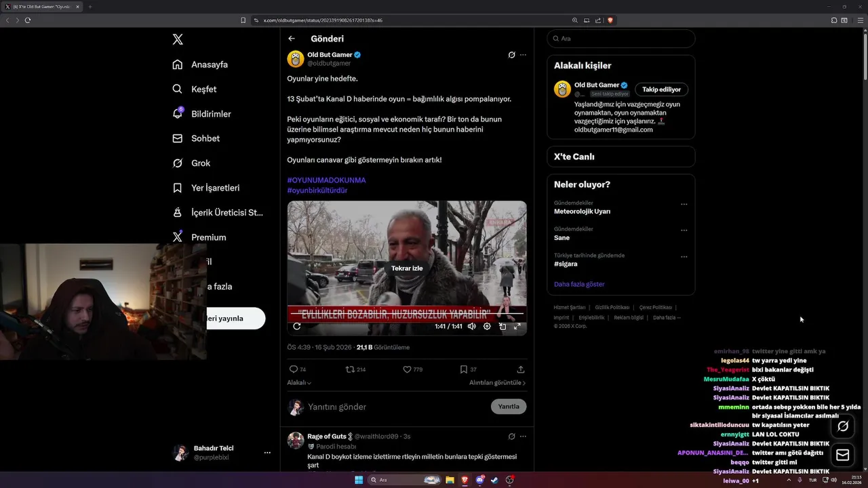868x488 pixels.
Task: Click the browser bookmark icon by address bar
Action: tap(243, 20)
